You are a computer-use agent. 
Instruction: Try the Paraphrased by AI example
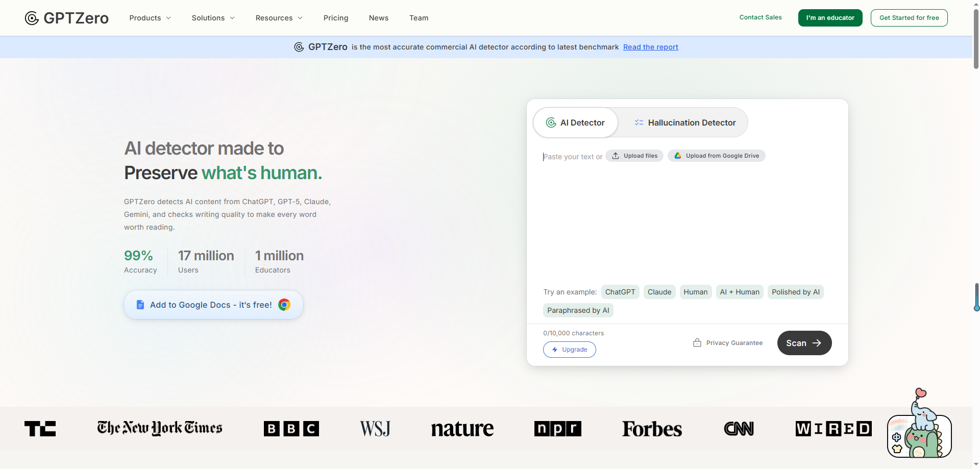click(578, 310)
